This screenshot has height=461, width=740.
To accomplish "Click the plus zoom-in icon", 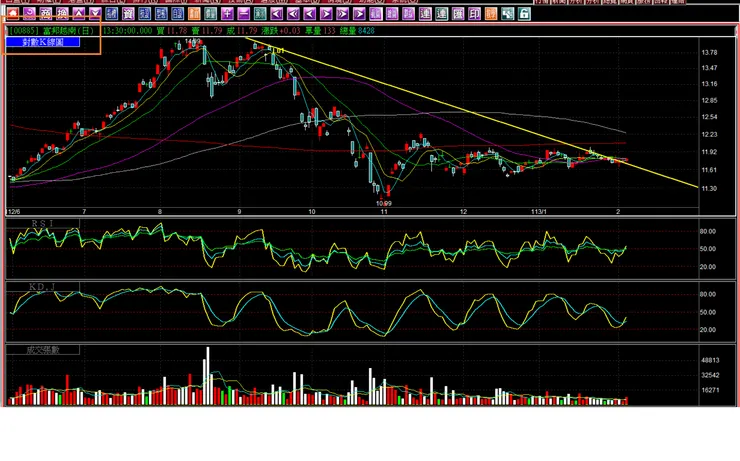I will pyautogui.click(x=227, y=14).
